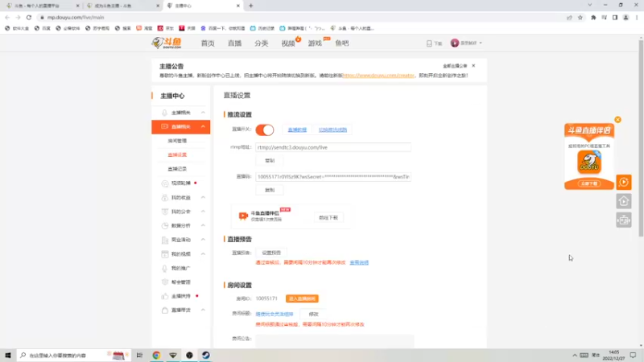Click the 修改 button beside room title
Screen dimensions: 644x362
click(x=313, y=314)
